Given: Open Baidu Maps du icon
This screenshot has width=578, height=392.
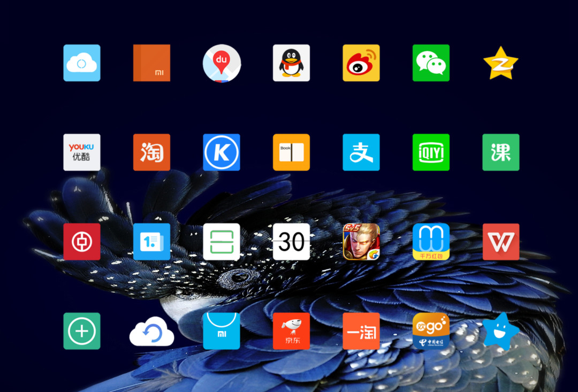Looking at the screenshot, I should (x=222, y=63).
